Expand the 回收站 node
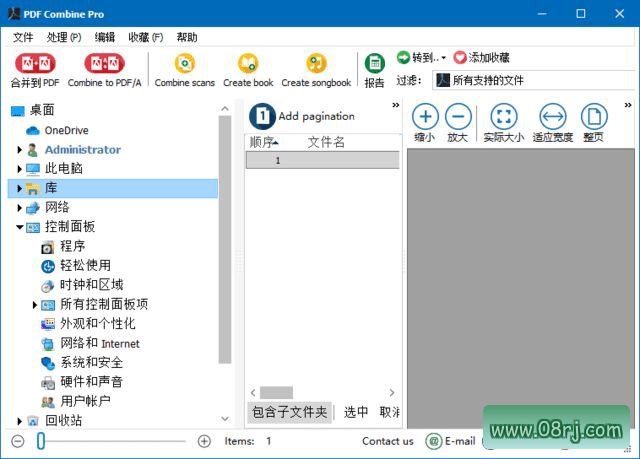The height and width of the screenshot is (459, 640). 19,421
